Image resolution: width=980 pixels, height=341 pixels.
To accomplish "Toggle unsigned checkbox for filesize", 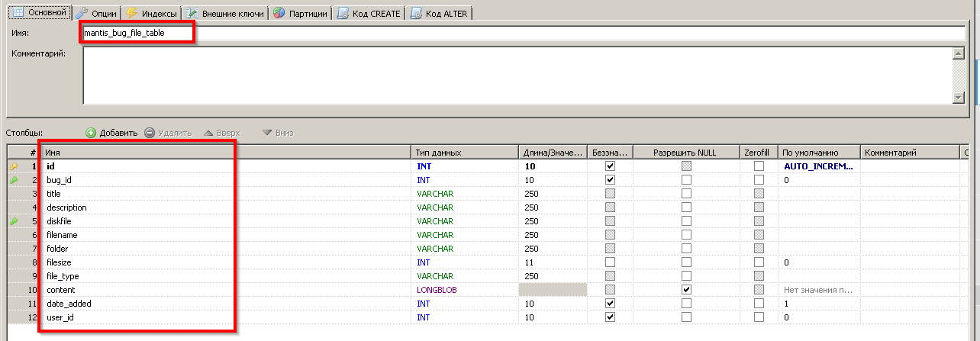I will click(610, 262).
